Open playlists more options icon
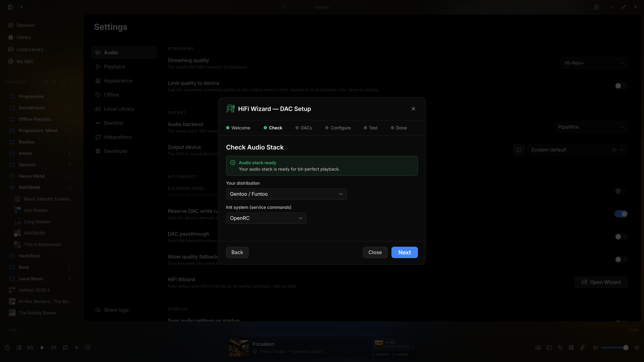The width and height of the screenshot is (644, 362). pos(63,82)
